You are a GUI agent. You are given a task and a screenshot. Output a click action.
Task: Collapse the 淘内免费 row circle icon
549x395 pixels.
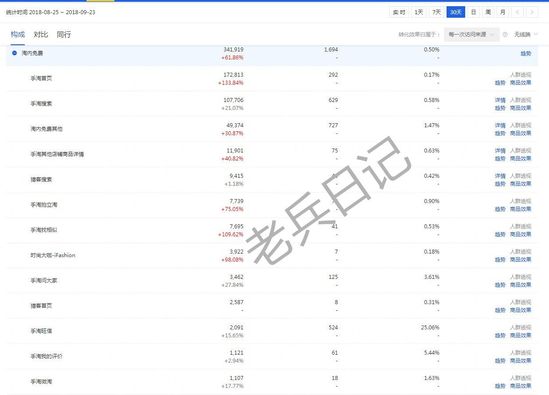click(14, 53)
